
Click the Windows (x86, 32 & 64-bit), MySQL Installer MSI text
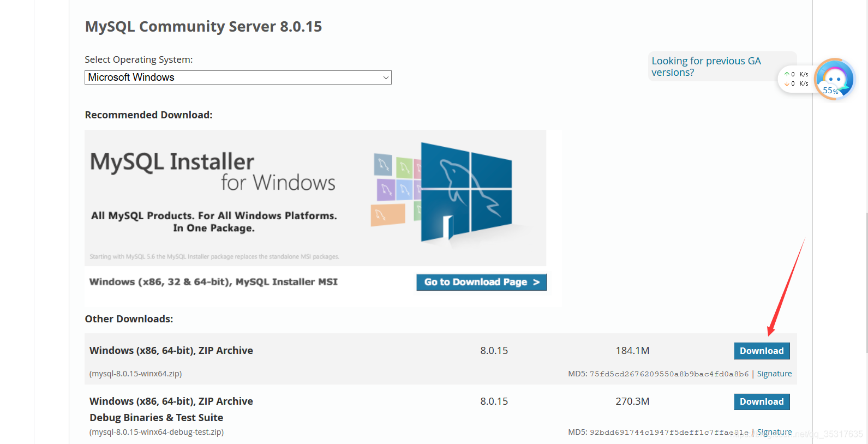[x=213, y=282]
